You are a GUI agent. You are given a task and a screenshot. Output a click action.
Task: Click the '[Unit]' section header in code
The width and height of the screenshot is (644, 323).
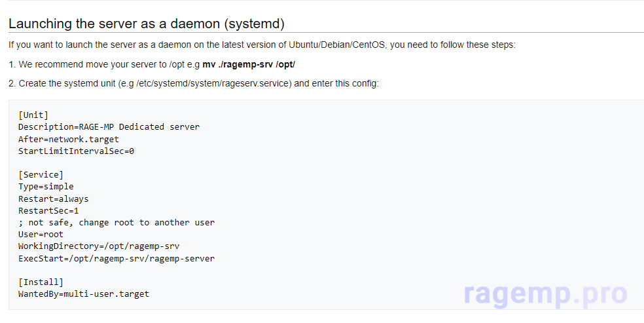(33, 115)
